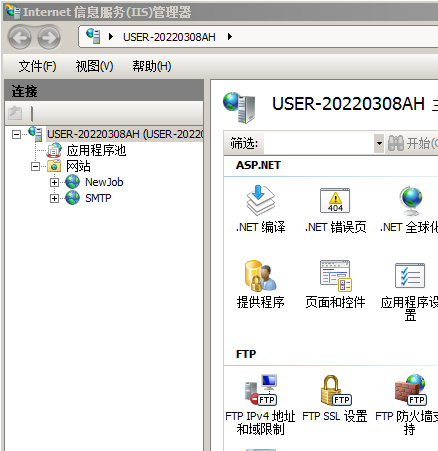Open the 应用程序设置 checklist icon
This screenshot has width=438, height=451.
pyautogui.click(x=410, y=276)
